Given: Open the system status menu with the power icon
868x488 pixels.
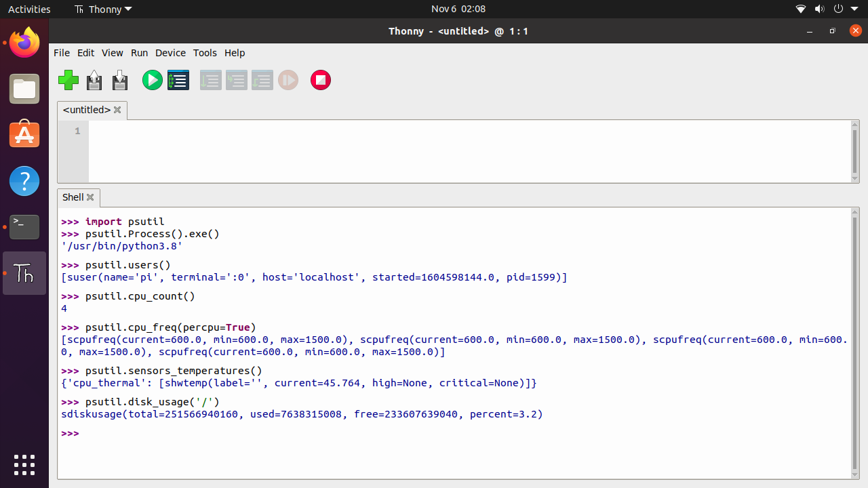Looking at the screenshot, I should [839, 9].
